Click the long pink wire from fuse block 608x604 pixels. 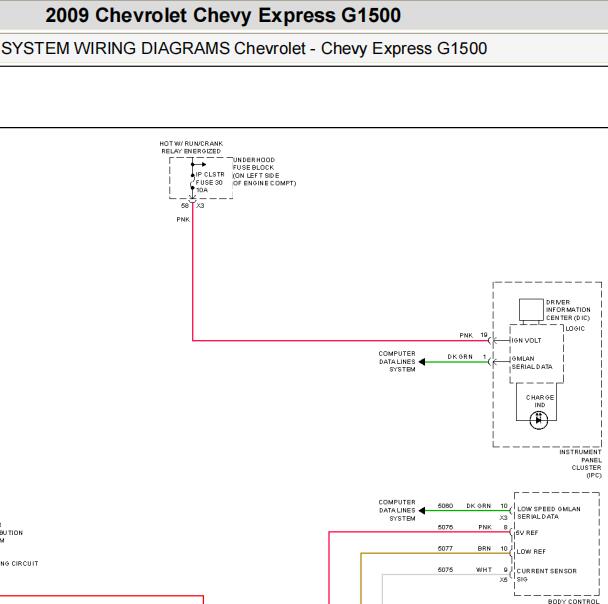coord(341,341)
